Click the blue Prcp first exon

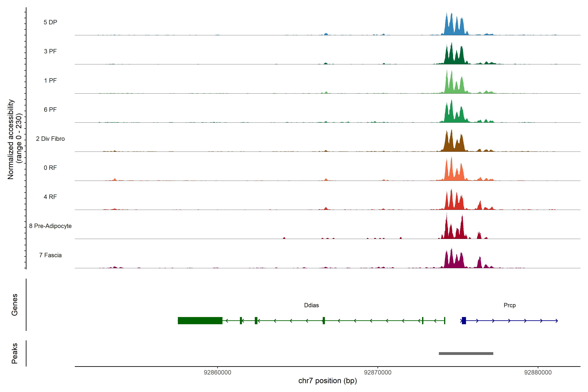[464, 320]
